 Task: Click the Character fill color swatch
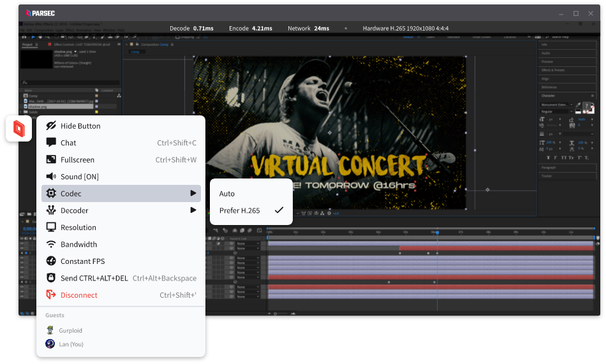587,105
